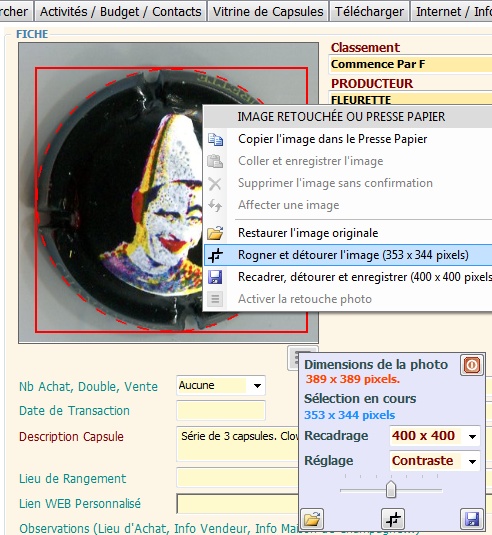This screenshot has height=535, width=492.
Task: Click the folder restore button in photo panel
Action: (312, 519)
